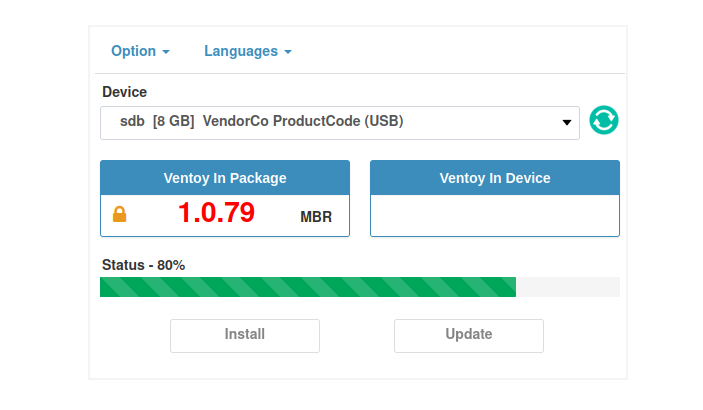Viewport: 703px width, 410px height.
Task: Click the orange secure boot lock icon
Action: pyautogui.click(x=120, y=214)
